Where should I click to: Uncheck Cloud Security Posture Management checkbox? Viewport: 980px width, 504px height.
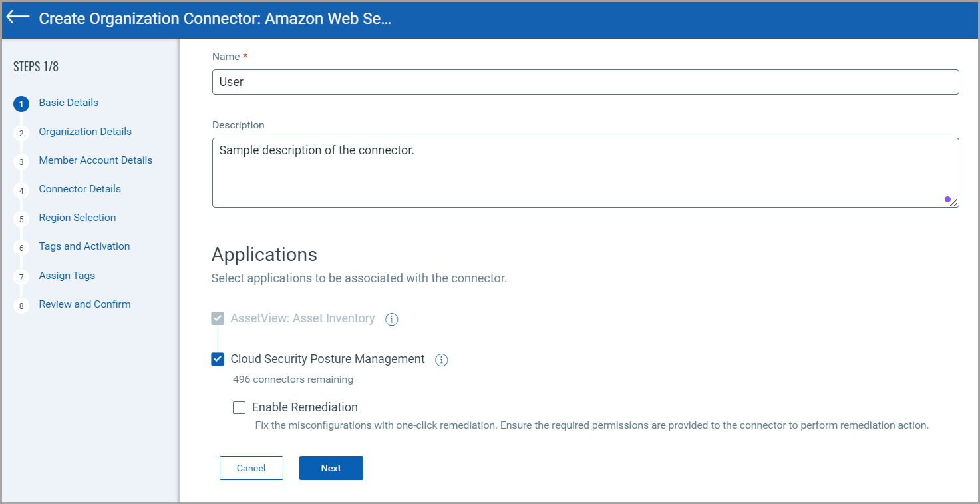click(218, 360)
